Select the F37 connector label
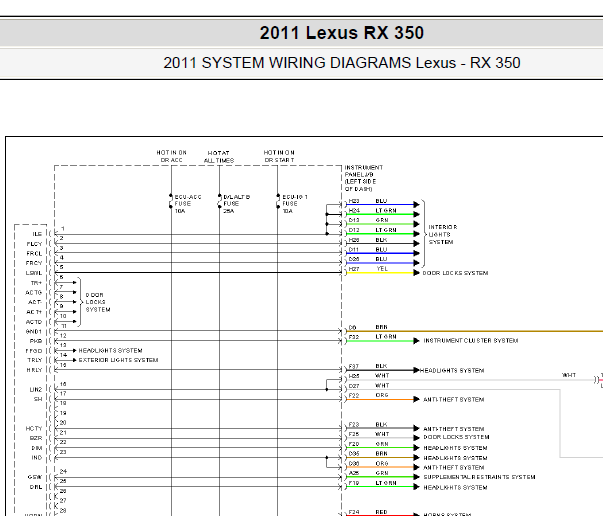Image resolution: width=603 pixels, height=516 pixels. [x=354, y=366]
